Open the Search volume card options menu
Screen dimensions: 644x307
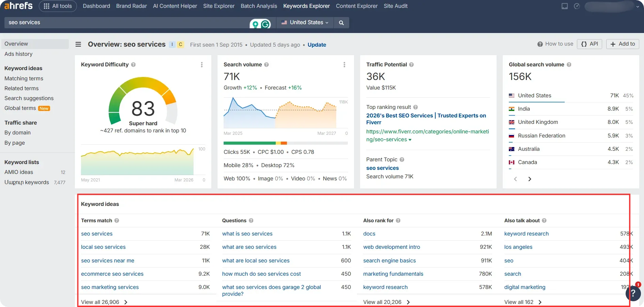(344, 64)
